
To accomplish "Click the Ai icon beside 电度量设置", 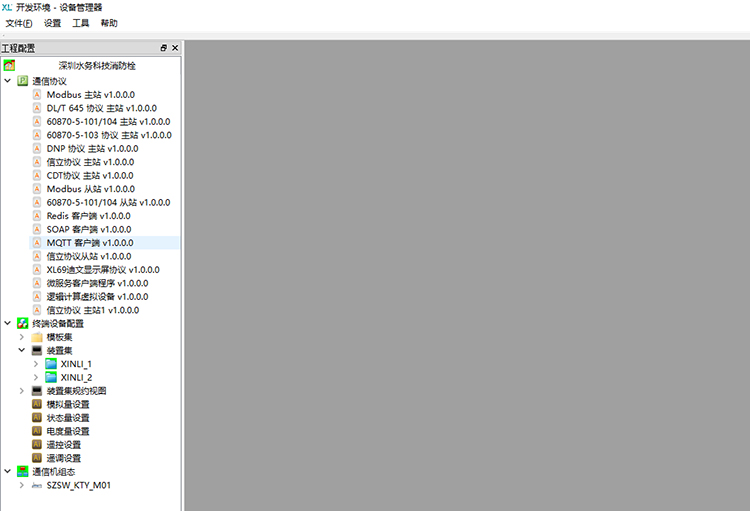I will (x=37, y=431).
